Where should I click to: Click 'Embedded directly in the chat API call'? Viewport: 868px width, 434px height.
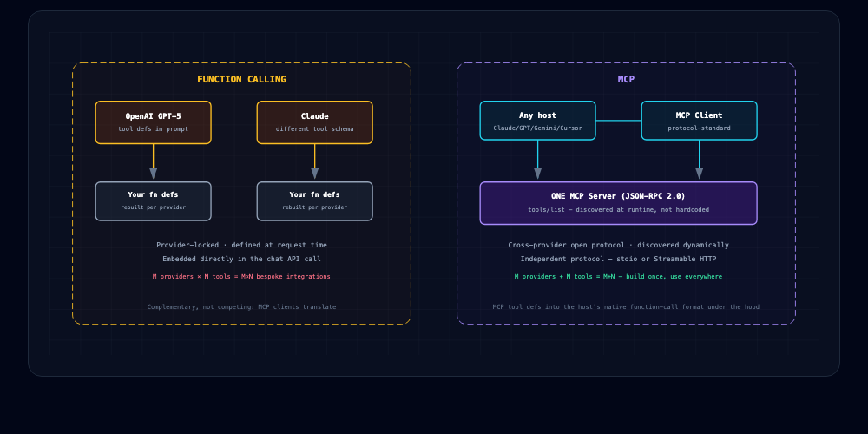coord(242,259)
